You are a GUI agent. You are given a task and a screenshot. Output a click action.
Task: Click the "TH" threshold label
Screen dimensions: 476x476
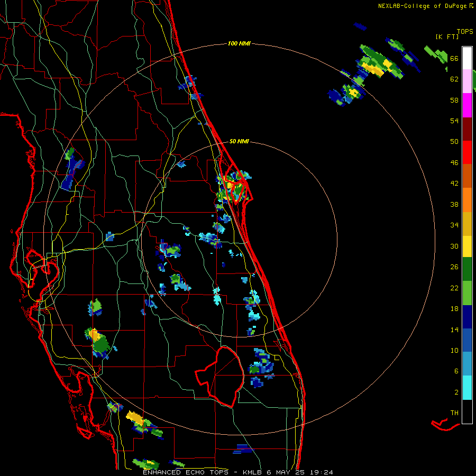[454, 413]
